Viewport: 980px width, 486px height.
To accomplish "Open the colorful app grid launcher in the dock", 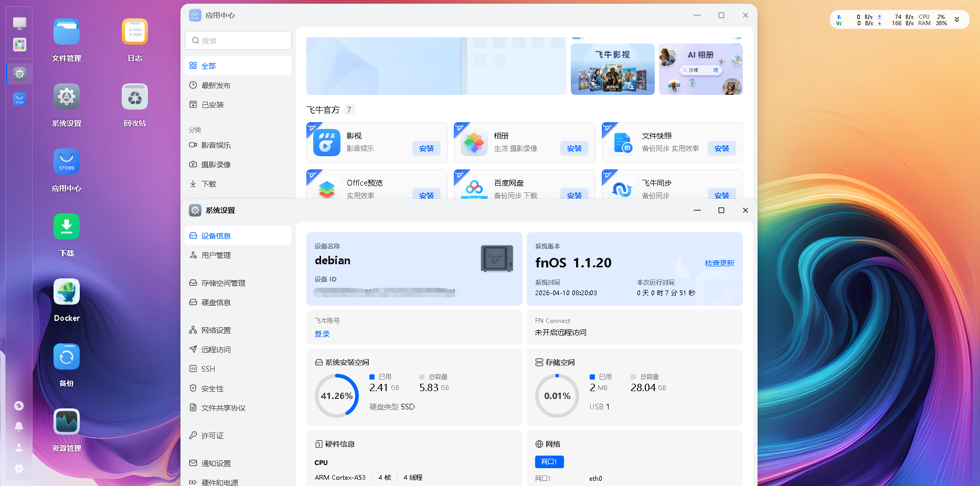I will (19, 45).
